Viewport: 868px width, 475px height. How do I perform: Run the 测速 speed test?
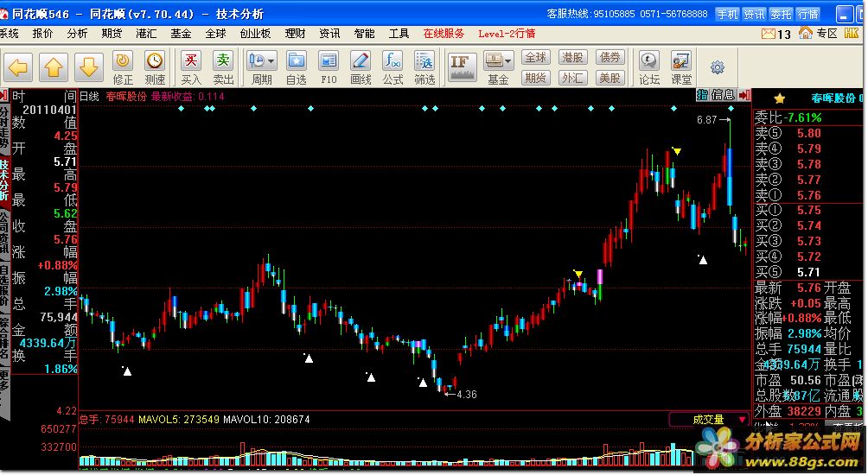click(x=155, y=68)
